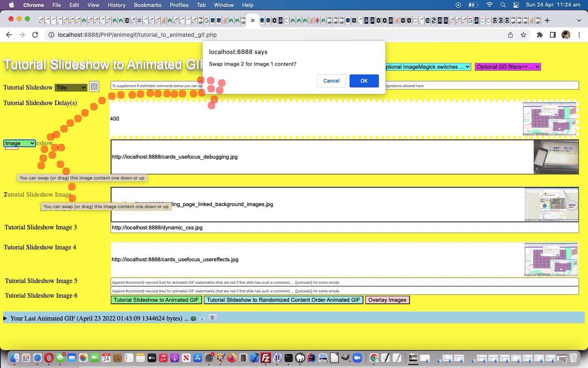The height and width of the screenshot is (368, 588).
Task: Open the Help menu
Action: pyautogui.click(x=247, y=5)
